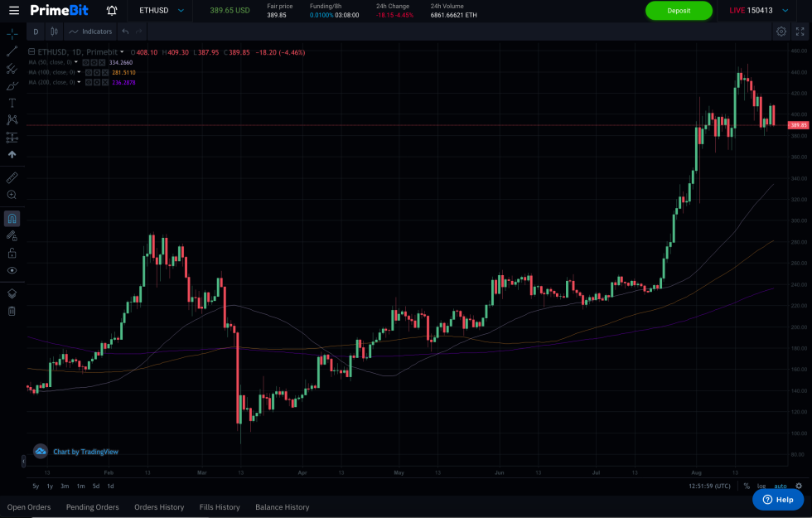Screen dimensions: 812x518
Task: Open the text annotation tool
Action: [x=12, y=103]
